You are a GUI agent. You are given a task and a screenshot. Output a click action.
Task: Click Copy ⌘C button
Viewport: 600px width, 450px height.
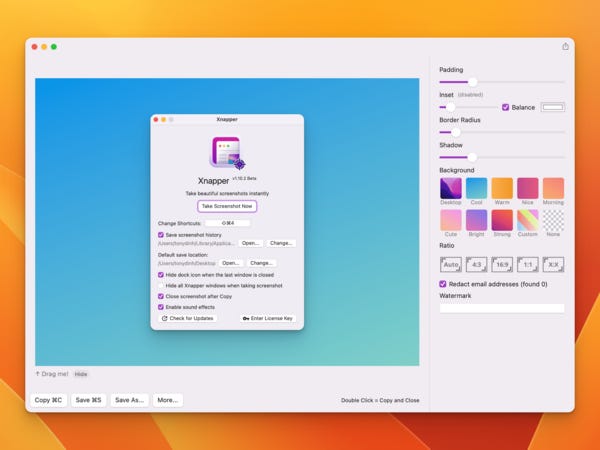point(48,400)
